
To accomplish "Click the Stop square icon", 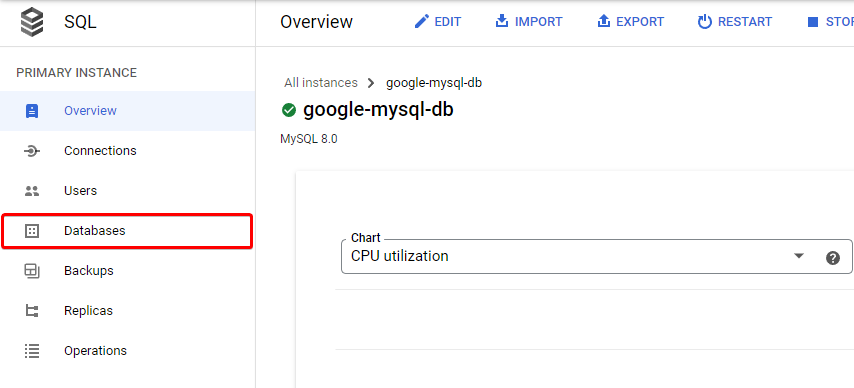I will click(x=813, y=22).
